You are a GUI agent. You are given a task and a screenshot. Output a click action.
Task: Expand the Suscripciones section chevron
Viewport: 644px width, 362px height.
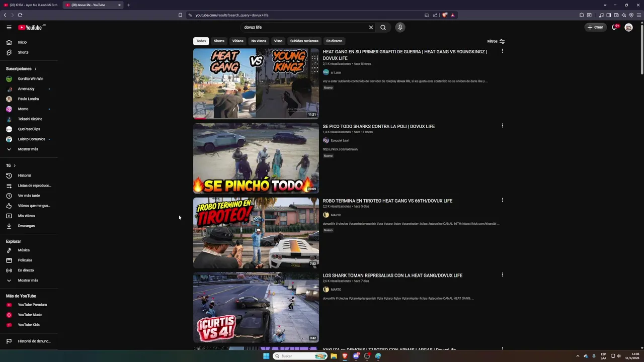pos(35,68)
